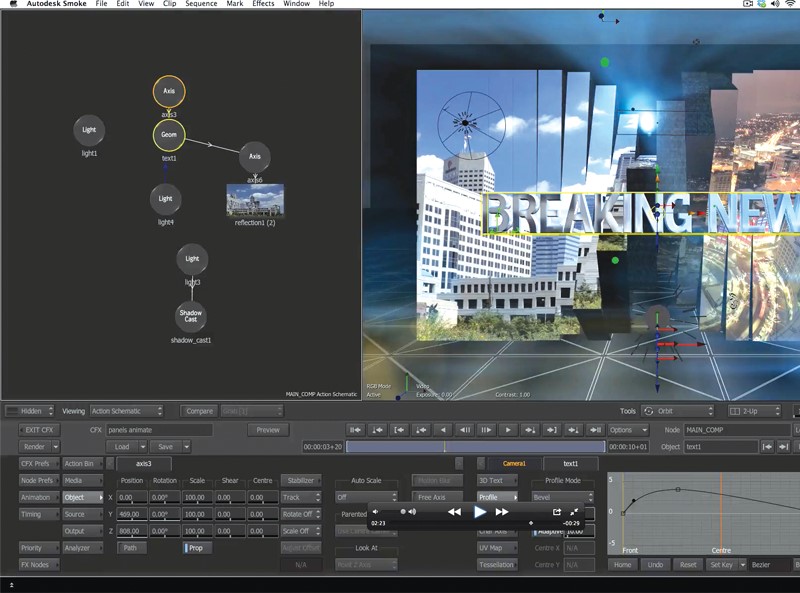Select the Geom node labeled text1

point(169,135)
